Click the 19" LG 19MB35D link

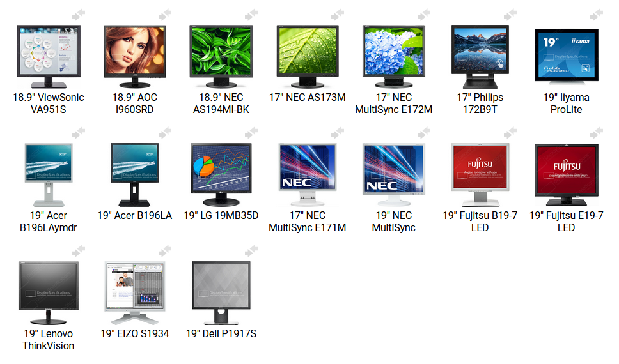click(221, 216)
